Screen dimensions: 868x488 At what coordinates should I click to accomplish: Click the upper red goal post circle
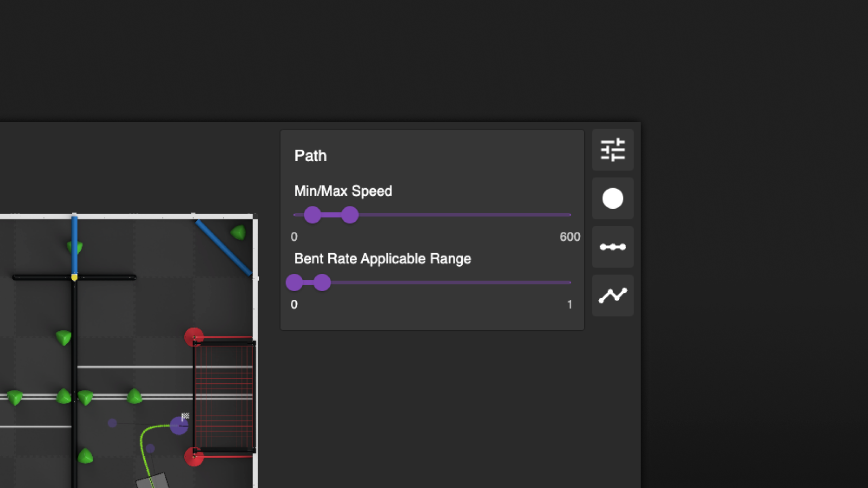194,337
